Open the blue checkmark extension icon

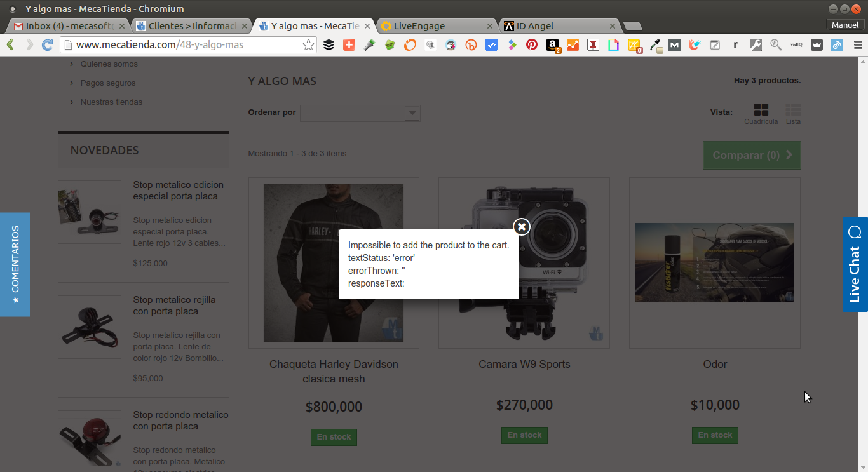pos(491,45)
